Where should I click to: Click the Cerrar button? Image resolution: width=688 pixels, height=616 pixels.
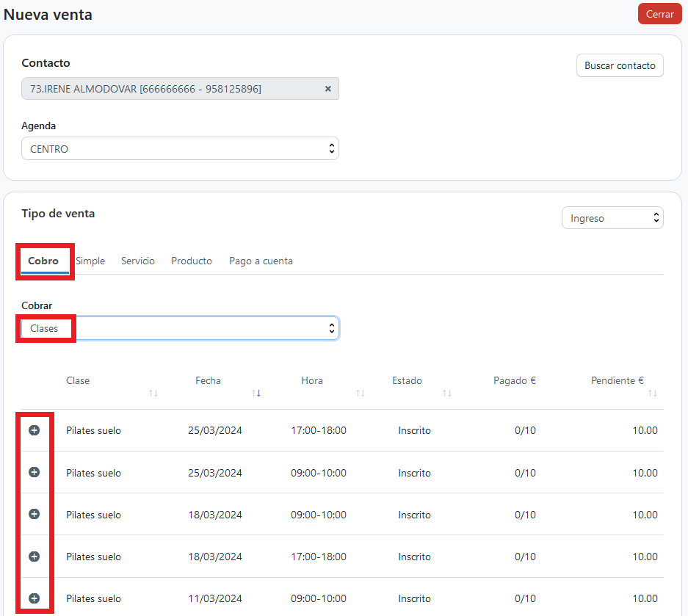(659, 14)
